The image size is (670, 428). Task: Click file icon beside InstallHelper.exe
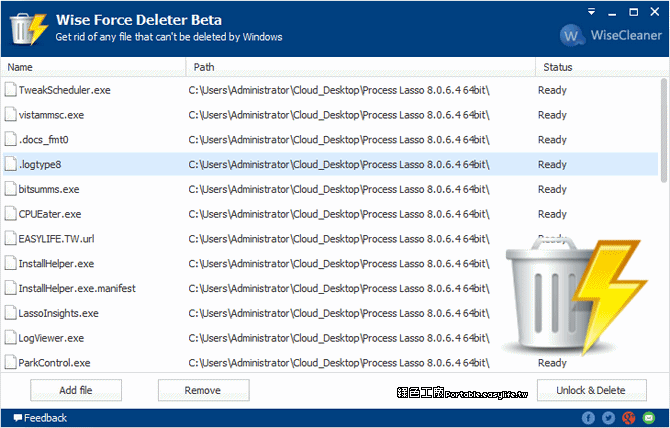click(x=10, y=263)
